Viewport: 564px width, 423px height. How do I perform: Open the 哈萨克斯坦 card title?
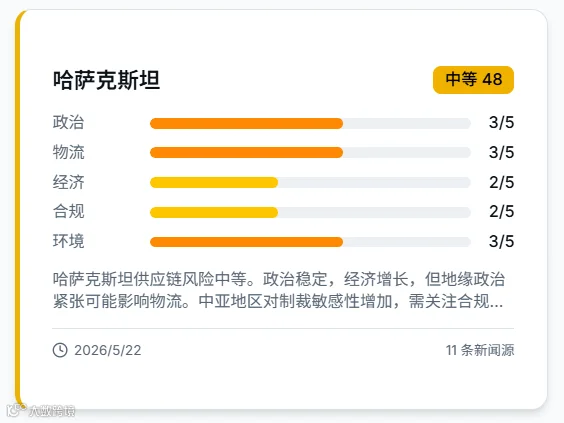click(x=106, y=80)
